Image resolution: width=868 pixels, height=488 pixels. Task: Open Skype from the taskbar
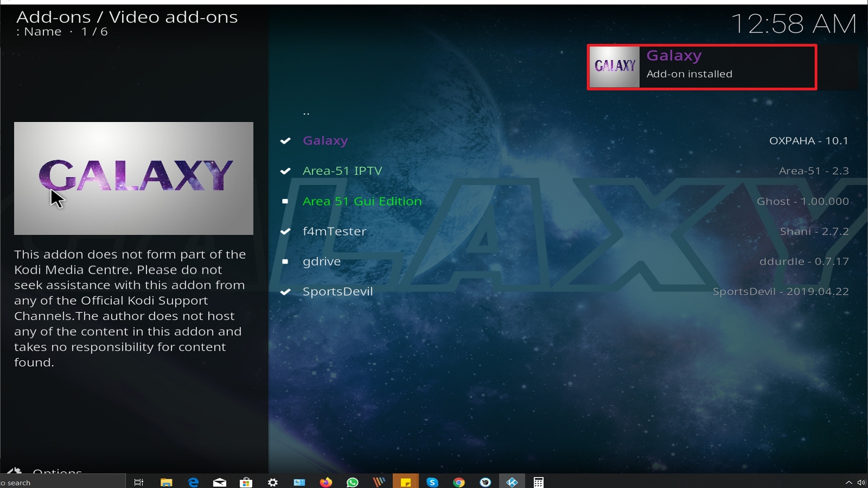click(432, 483)
